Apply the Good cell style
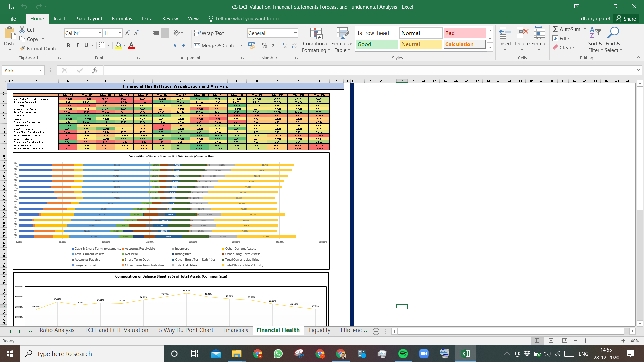Viewport: 644px width, 362px height. pyautogui.click(x=377, y=44)
